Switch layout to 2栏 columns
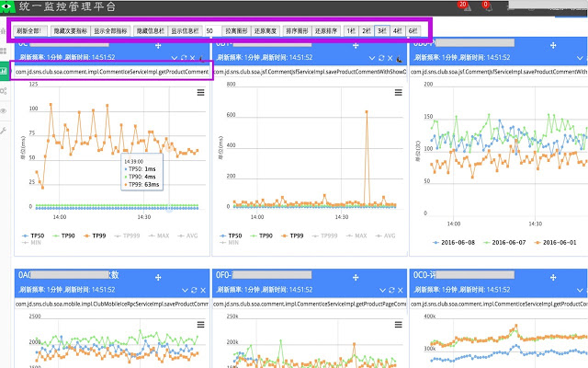This screenshot has height=368, width=588. pos(367,30)
